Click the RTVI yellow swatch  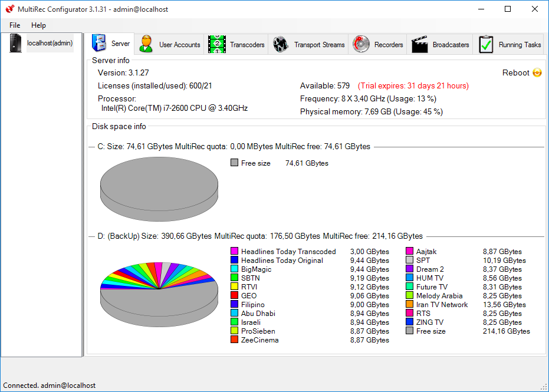pyautogui.click(x=235, y=286)
